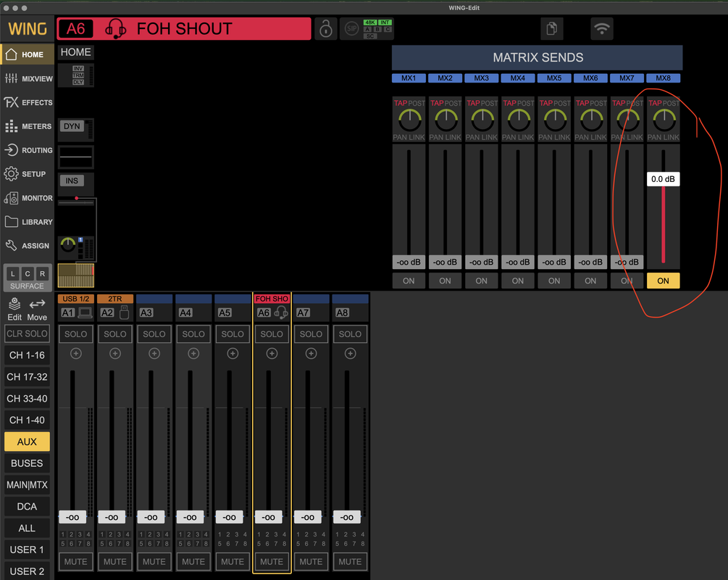Click the lock icon in top bar
This screenshot has width=728, height=580.
(x=326, y=29)
